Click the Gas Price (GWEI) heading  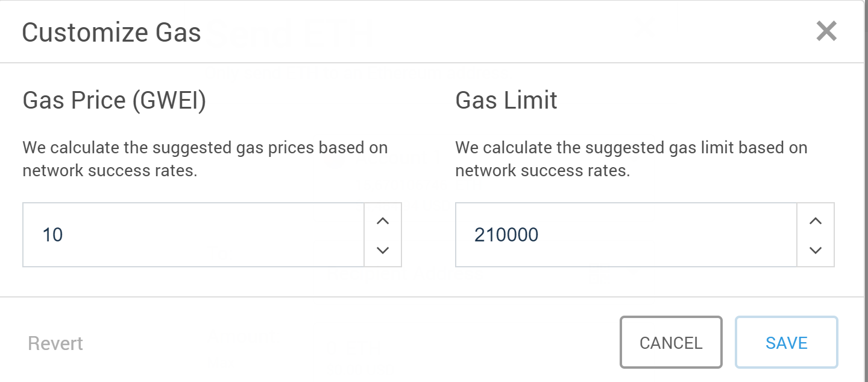click(x=114, y=100)
